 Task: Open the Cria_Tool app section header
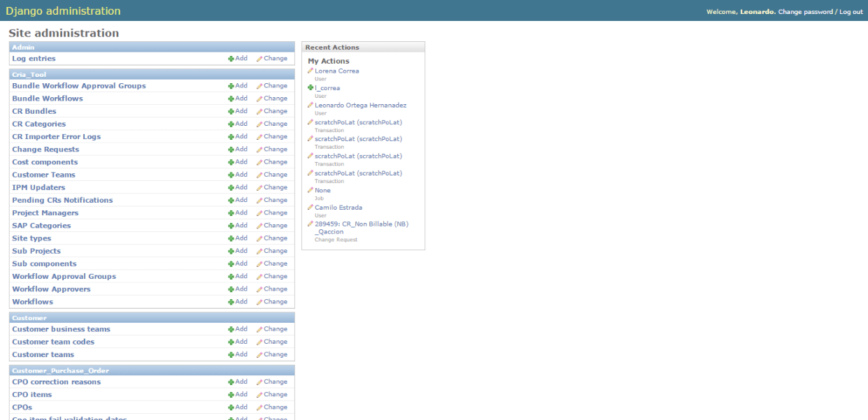[29, 74]
